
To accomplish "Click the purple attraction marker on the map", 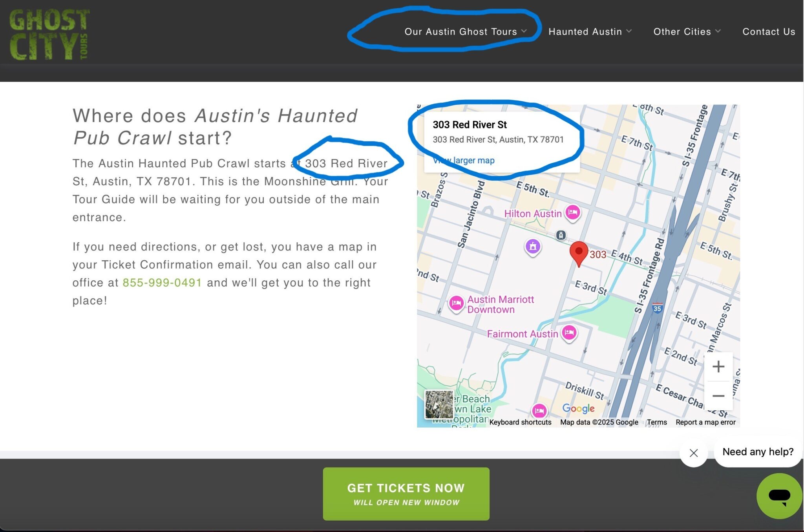I will click(532, 247).
